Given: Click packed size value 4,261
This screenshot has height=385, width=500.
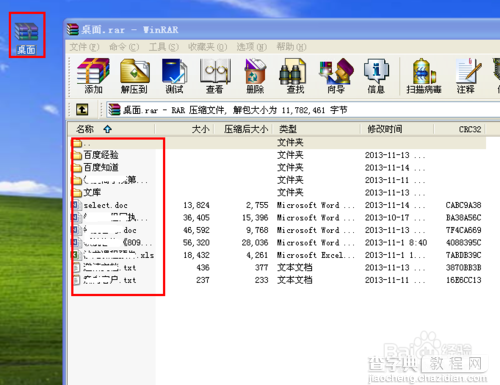Looking at the screenshot, I should (x=257, y=255).
